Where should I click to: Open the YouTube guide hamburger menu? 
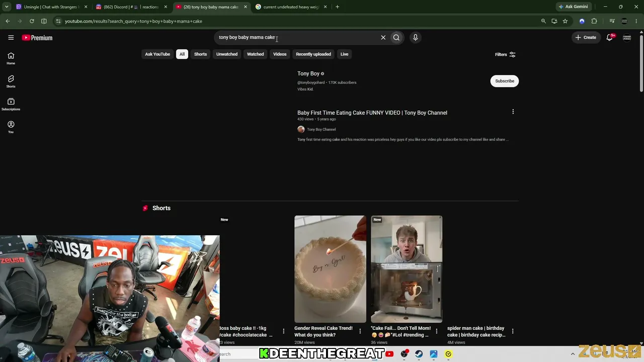(x=11, y=37)
